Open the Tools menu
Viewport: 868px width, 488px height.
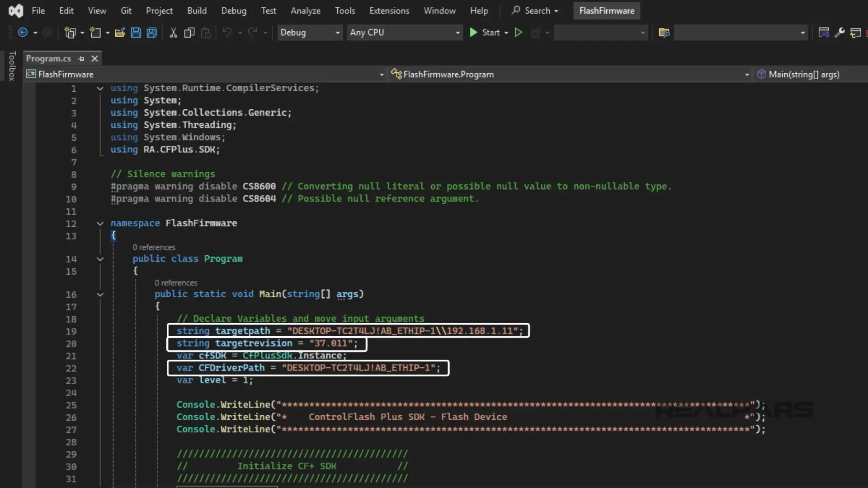(345, 10)
